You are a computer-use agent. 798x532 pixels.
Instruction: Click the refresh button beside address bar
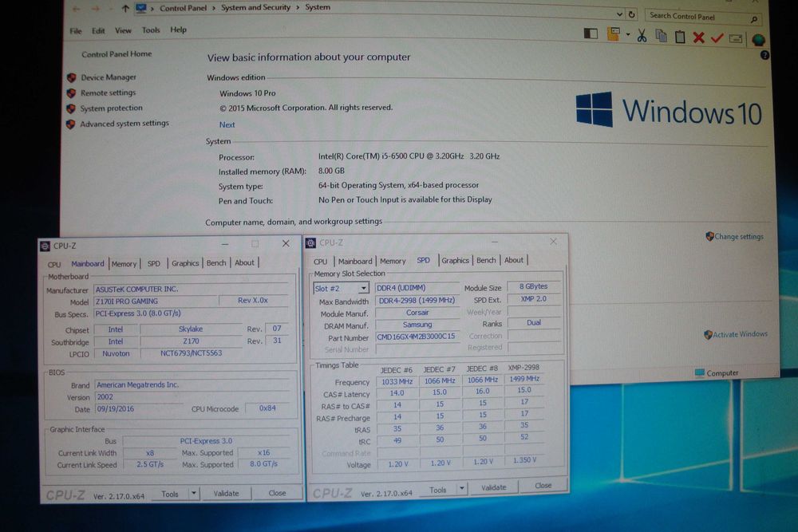tap(631, 14)
